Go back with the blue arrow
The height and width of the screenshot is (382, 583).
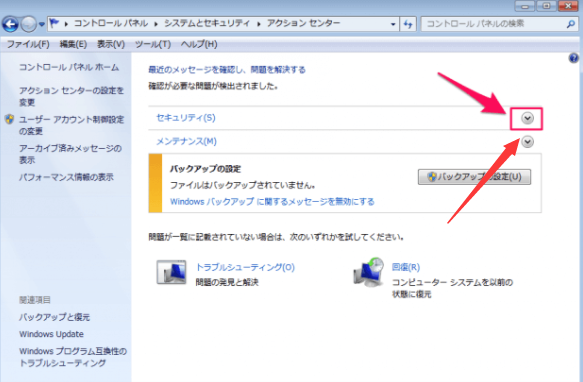tap(10, 25)
